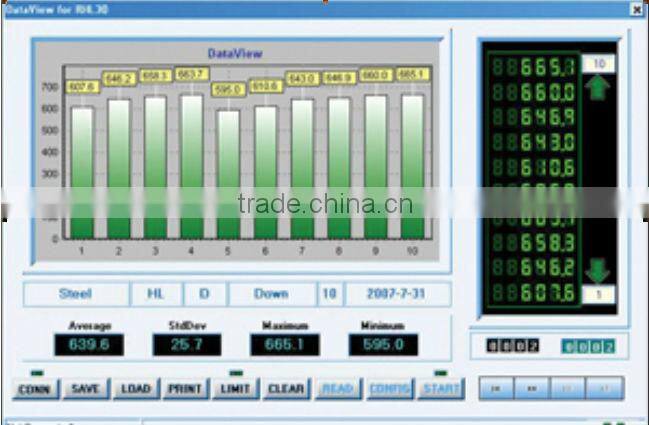Clear measurements with the CLEAR button
The height and width of the screenshot is (425, 649).
286,388
